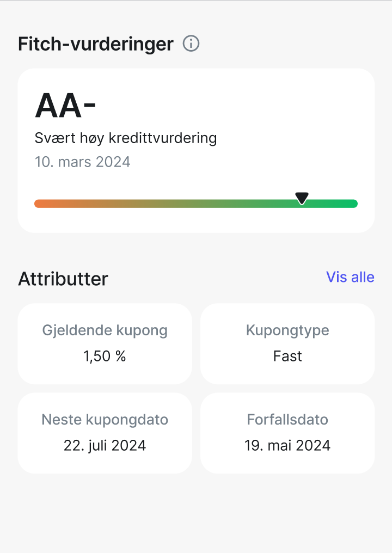Open the Kupongtype card label
The width and height of the screenshot is (392, 553).
(x=287, y=330)
